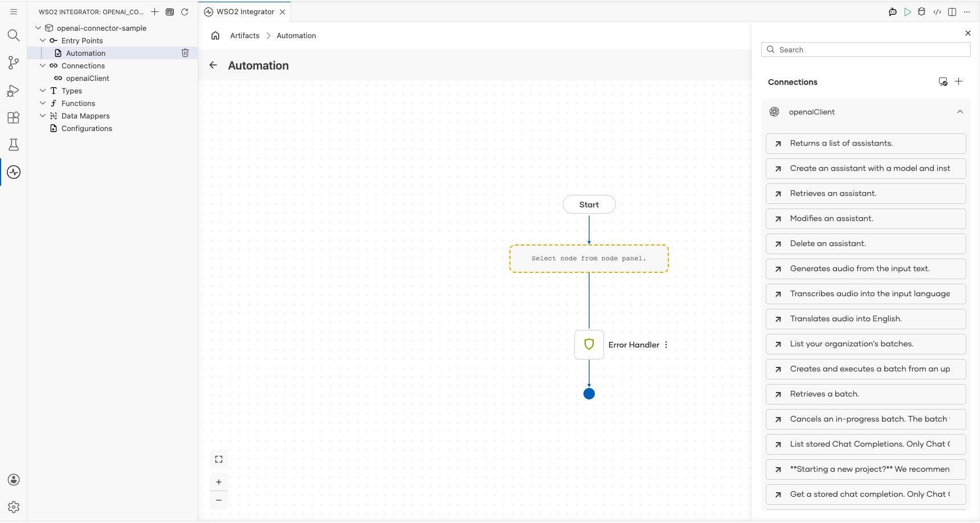Click the debug icon in editor toolbar
980x523 pixels.
[x=922, y=11]
